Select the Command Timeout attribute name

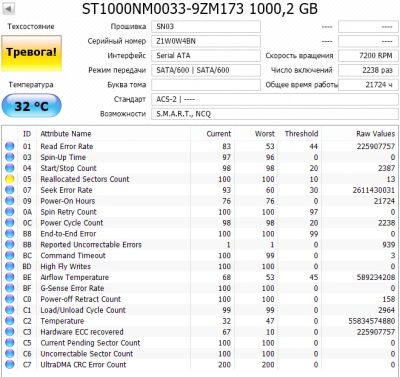[73, 256]
